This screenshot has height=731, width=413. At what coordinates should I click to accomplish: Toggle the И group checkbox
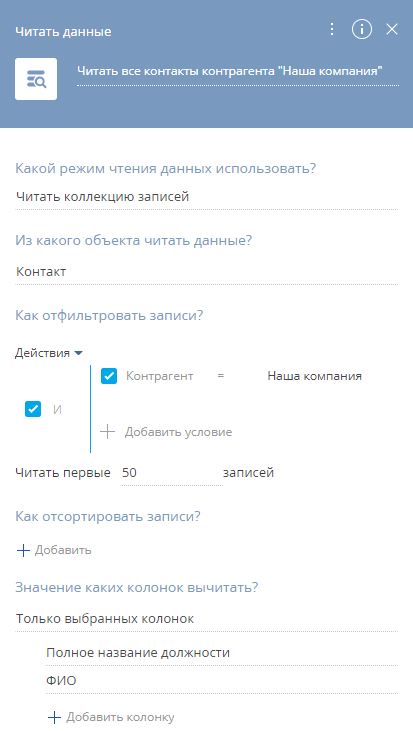click(x=33, y=409)
